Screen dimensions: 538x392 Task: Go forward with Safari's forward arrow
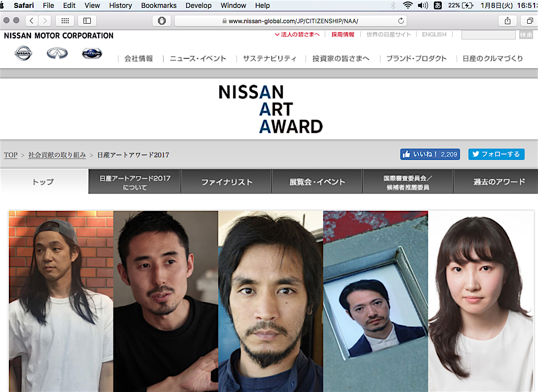(x=45, y=21)
